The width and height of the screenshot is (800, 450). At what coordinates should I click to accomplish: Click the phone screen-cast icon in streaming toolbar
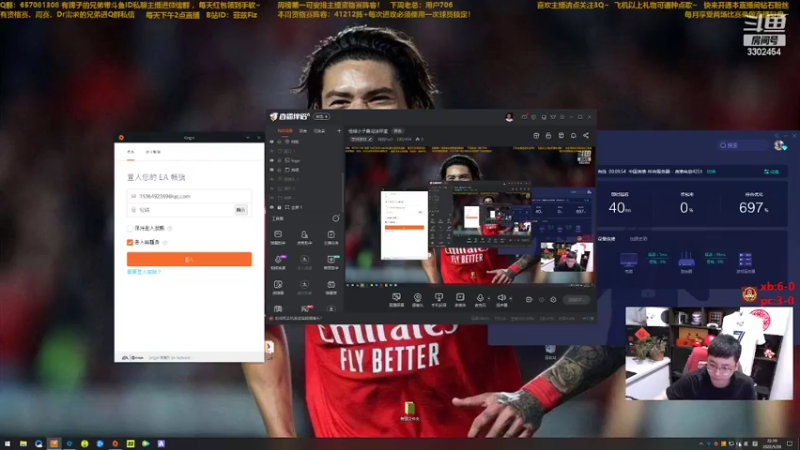(x=438, y=297)
